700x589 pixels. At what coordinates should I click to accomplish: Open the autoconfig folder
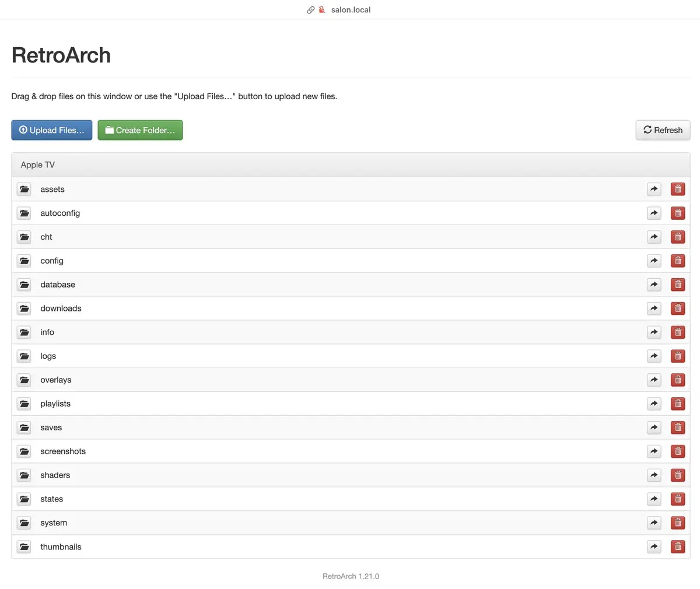tap(60, 213)
